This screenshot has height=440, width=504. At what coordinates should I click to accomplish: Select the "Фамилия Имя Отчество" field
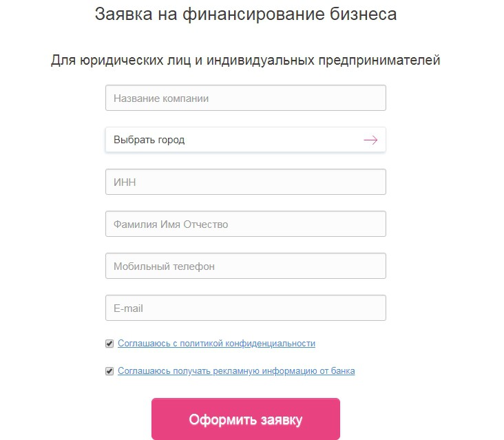click(x=245, y=224)
